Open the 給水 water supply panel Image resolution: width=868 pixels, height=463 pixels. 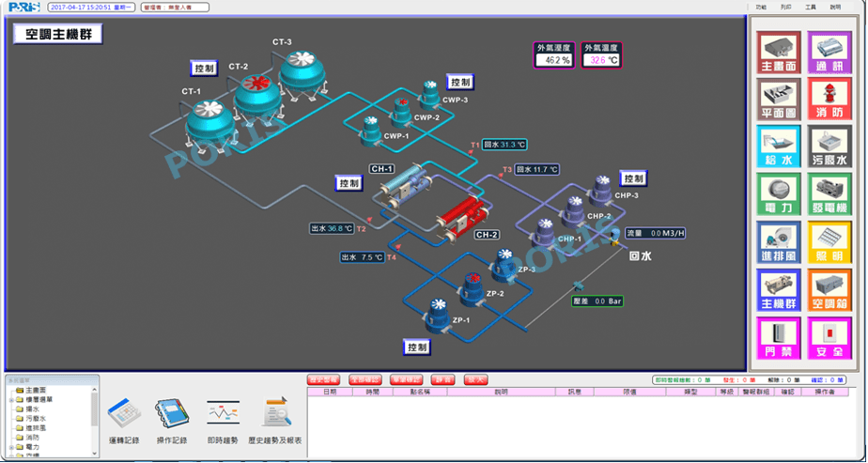[x=780, y=147]
